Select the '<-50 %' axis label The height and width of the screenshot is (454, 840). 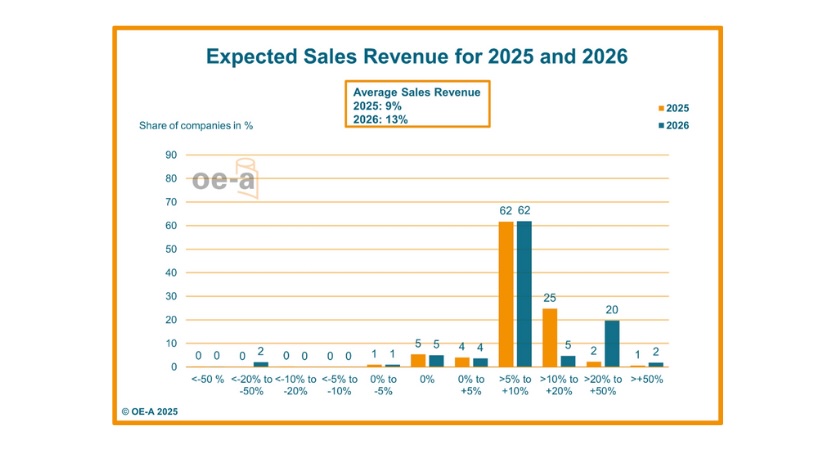point(208,380)
